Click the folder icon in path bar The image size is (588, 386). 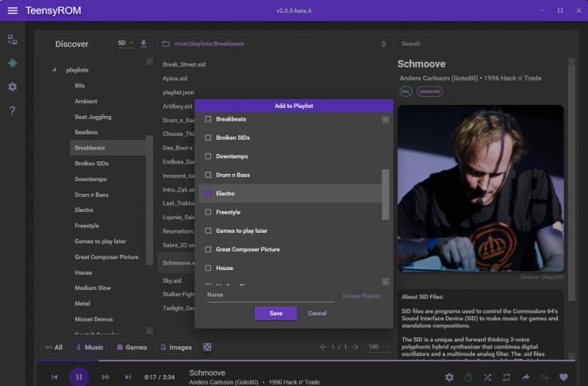[x=166, y=44]
